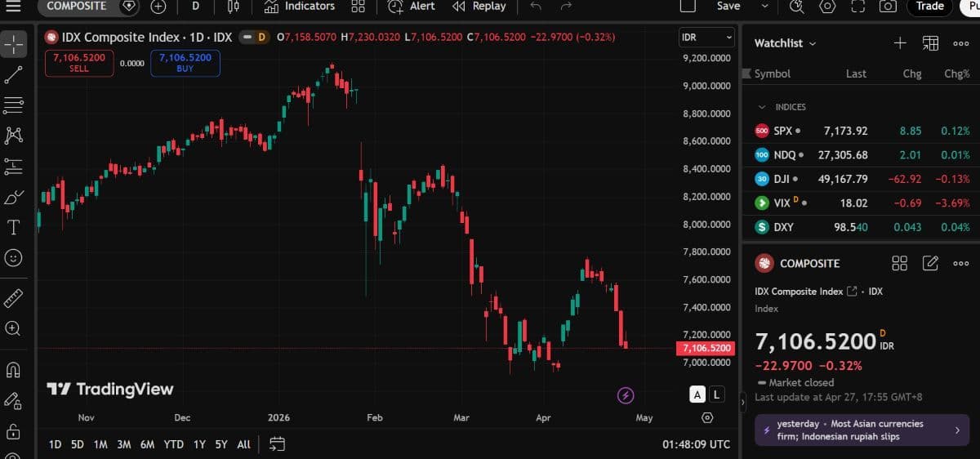The width and height of the screenshot is (980, 459).
Task: Enter fullscreen mode
Action: point(857,7)
